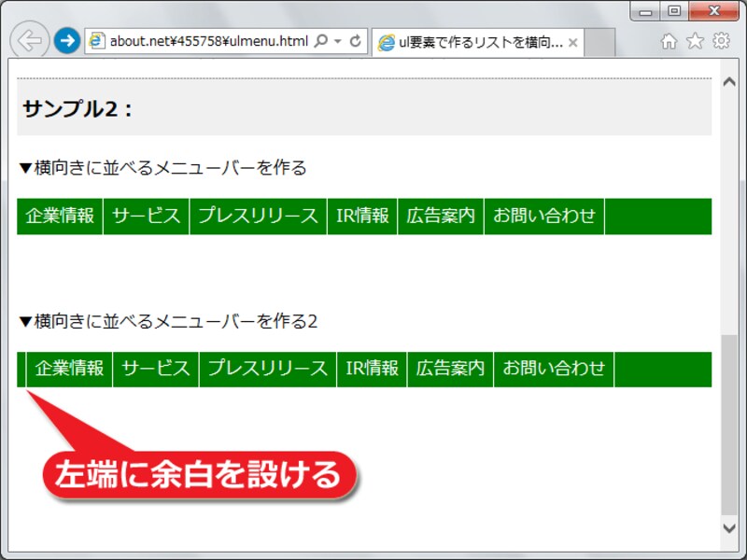Viewport: 747px width, 560px height.
Task: Open 広告案内 from the second menu bar
Action: point(449,368)
